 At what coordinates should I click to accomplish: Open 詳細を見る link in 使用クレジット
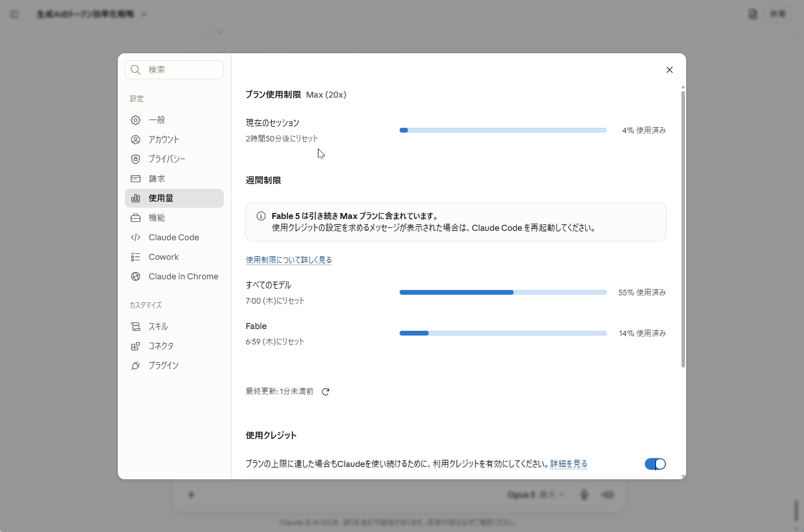pyautogui.click(x=569, y=464)
